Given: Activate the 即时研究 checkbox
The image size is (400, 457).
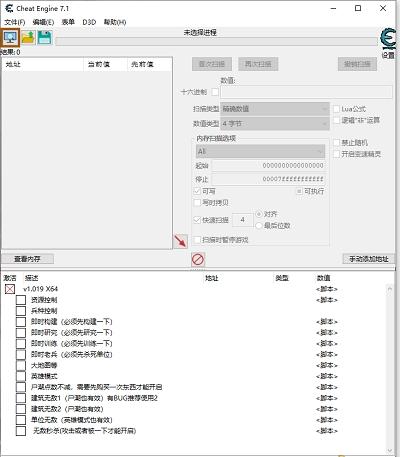Looking at the screenshot, I should click(21, 333).
